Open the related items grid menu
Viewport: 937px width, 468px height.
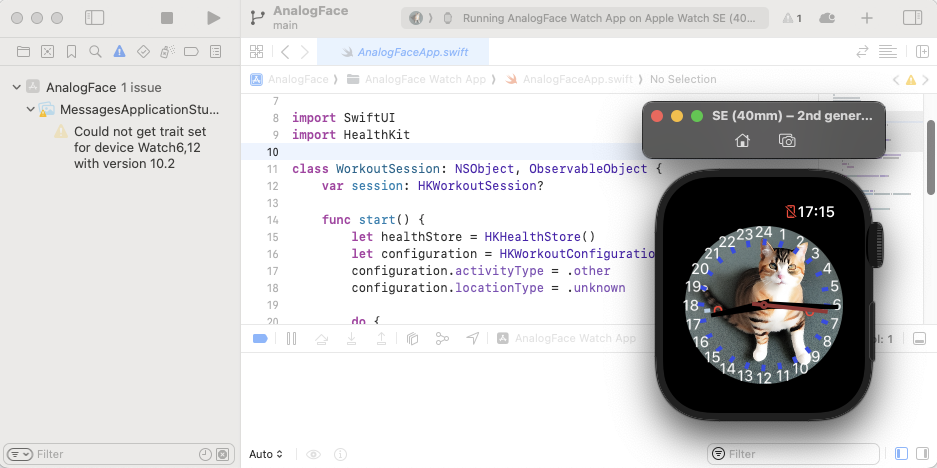(x=256, y=52)
